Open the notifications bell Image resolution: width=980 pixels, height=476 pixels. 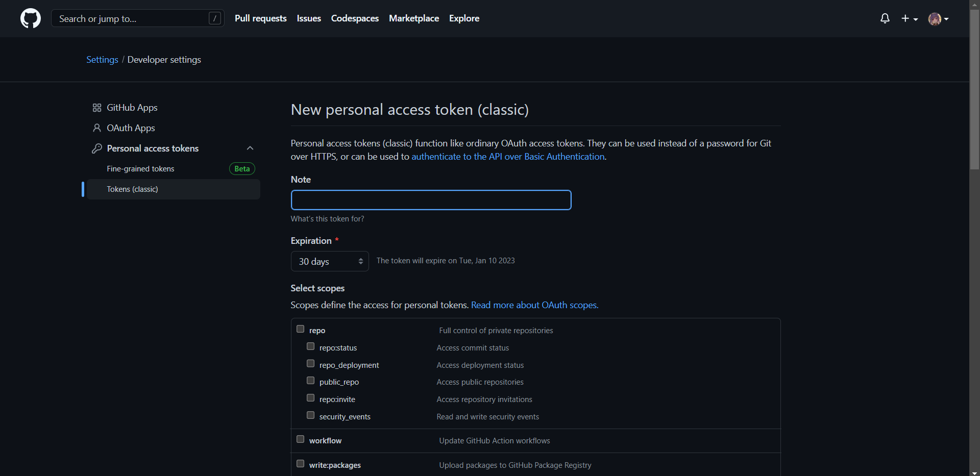tap(885, 18)
